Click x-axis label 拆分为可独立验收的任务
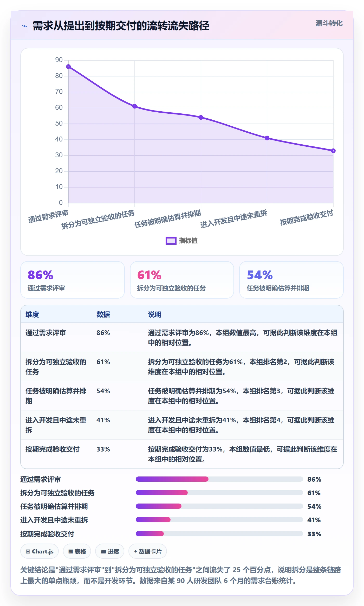 (x=98, y=220)
